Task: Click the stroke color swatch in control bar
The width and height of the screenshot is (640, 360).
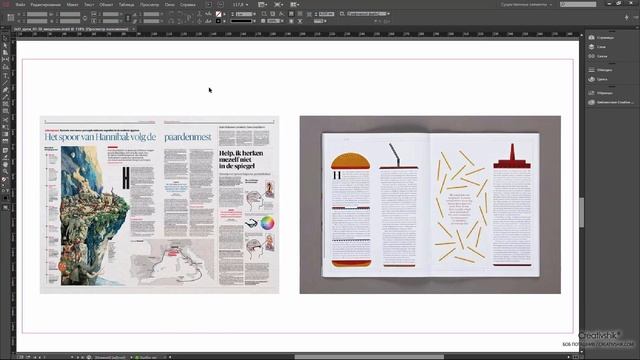Action: [219, 21]
